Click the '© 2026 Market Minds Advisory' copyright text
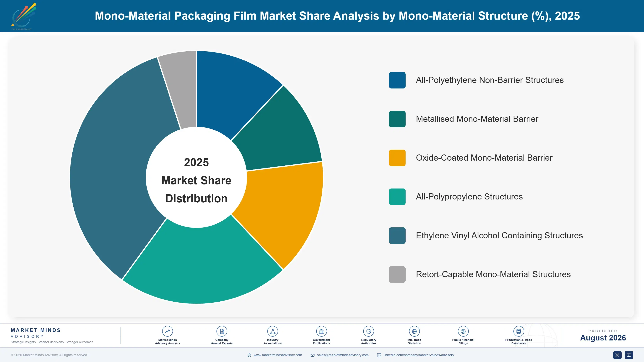Viewport: 644px width, 362px height. click(49, 355)
